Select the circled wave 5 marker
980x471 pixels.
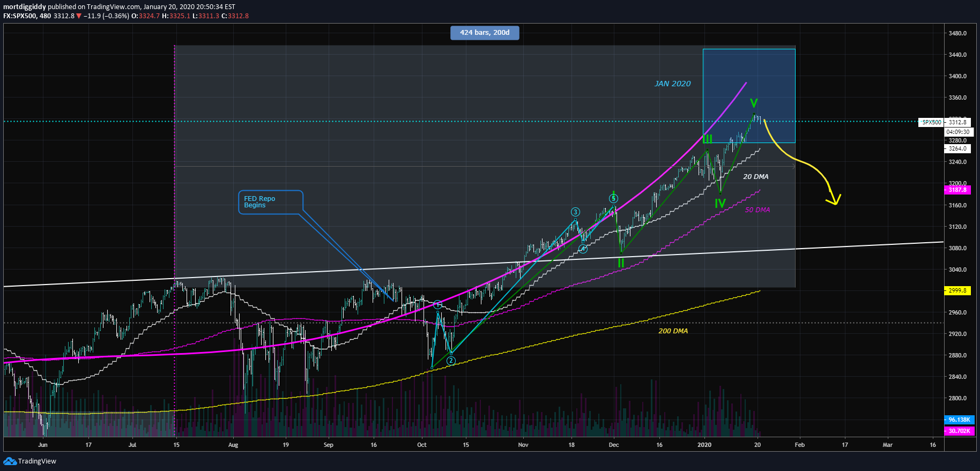[614, 199]
